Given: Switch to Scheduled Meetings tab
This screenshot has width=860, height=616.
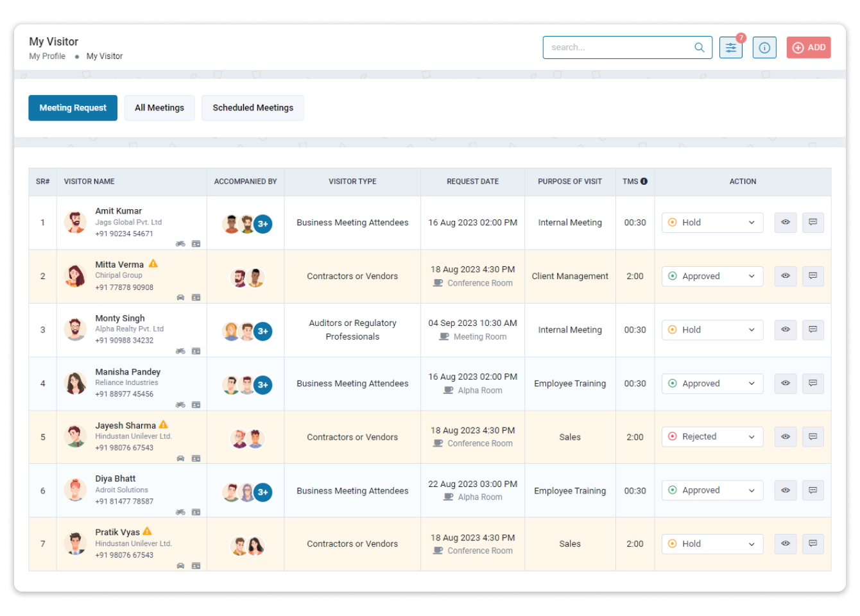Looking at the screenshot, I should coord(253,108).
